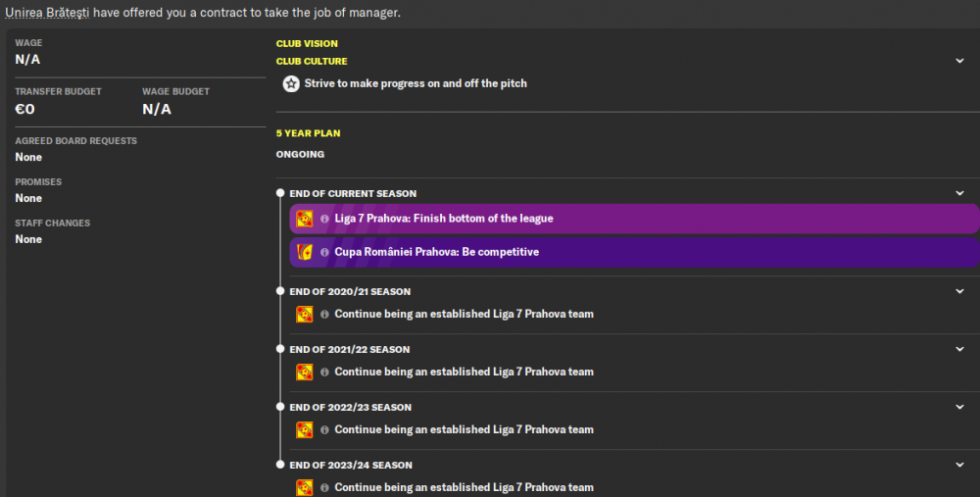This screenshot has width=980, height=497.
Task: Click End of 2022/23 Season timeline dot
Action: click(x=280, y=407)
